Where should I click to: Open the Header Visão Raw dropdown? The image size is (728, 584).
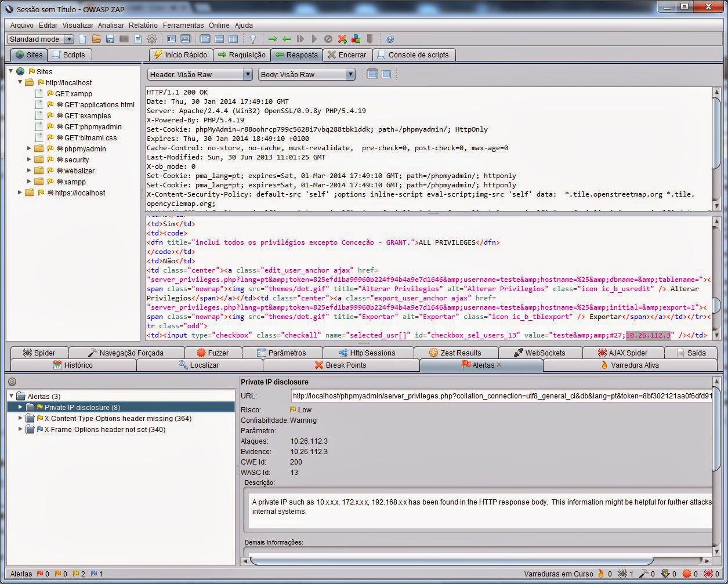coord(247,74)
